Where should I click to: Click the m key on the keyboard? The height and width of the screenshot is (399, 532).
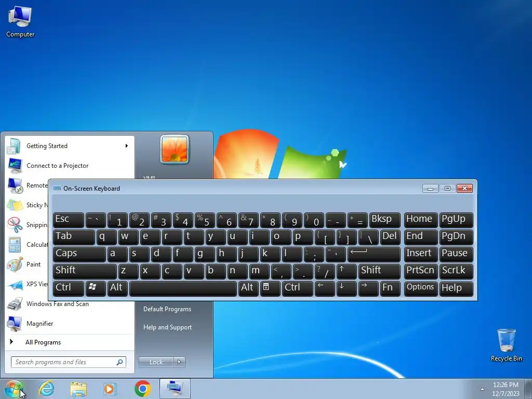259,271
